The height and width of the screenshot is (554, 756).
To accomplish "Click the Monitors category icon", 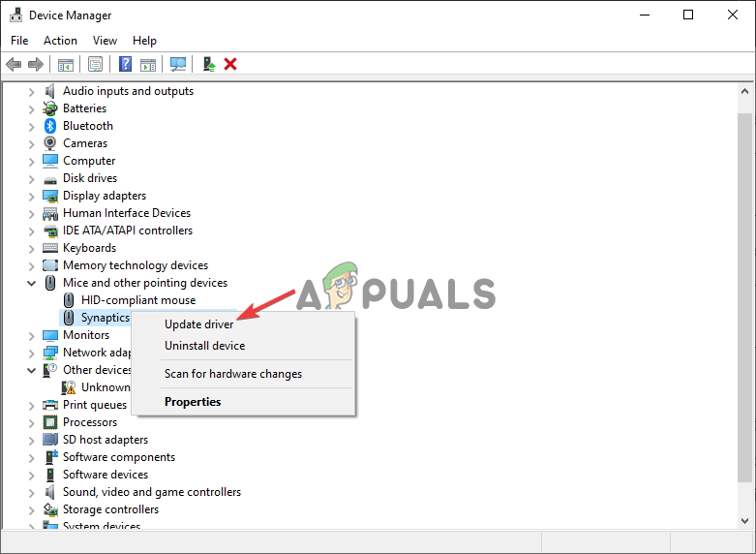I will [50, 335].
